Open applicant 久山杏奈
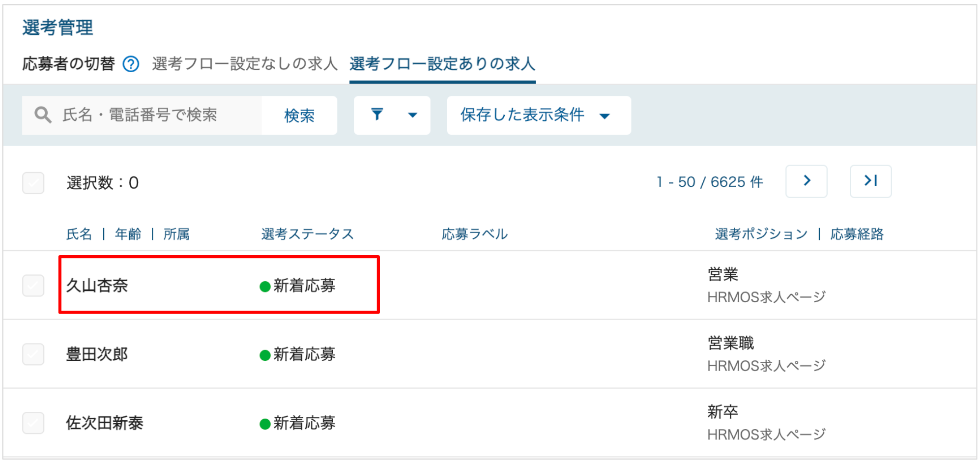This screenshot has width=980, height=463. tap(97, 286)
